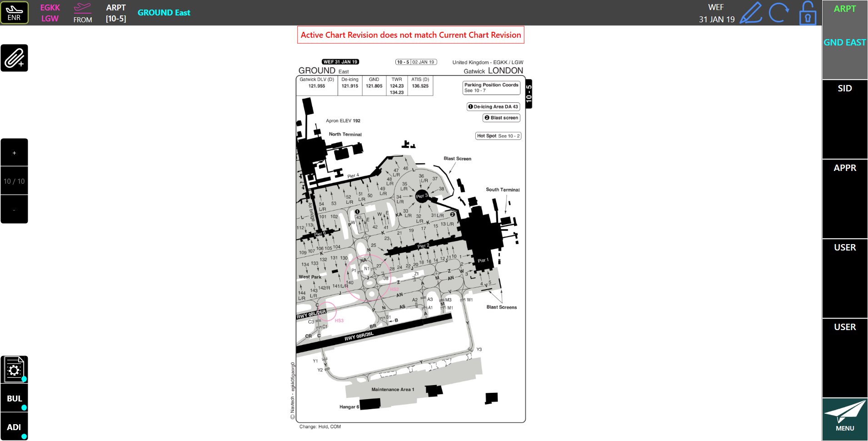Click the GND 121.805 frequency box

click(374, 85)
